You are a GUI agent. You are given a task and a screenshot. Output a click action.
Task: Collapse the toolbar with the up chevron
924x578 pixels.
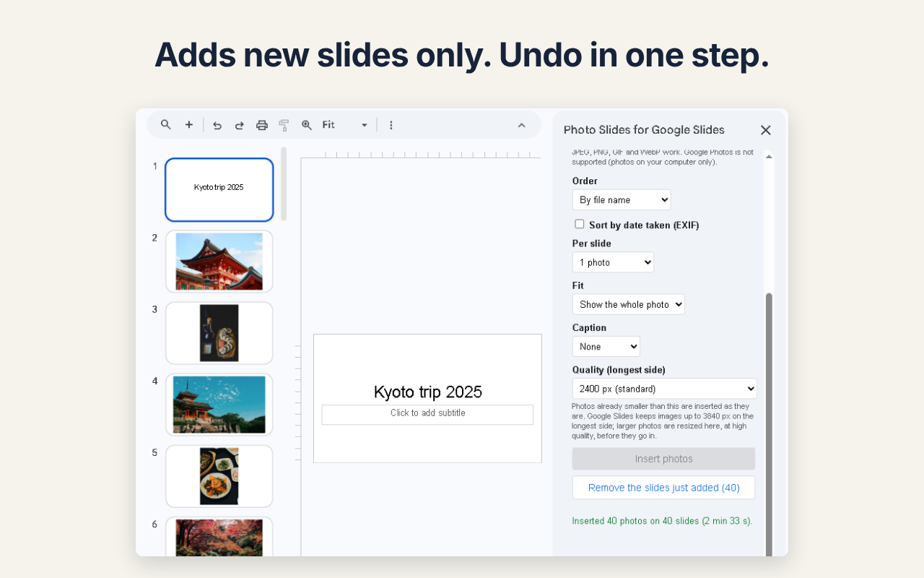(x=522, y=125)
